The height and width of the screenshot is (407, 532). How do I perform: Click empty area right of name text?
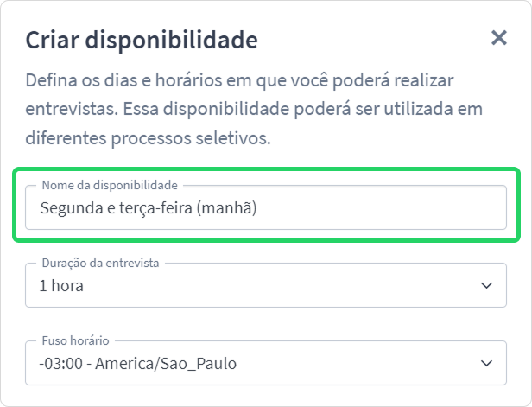coord(380,207)
